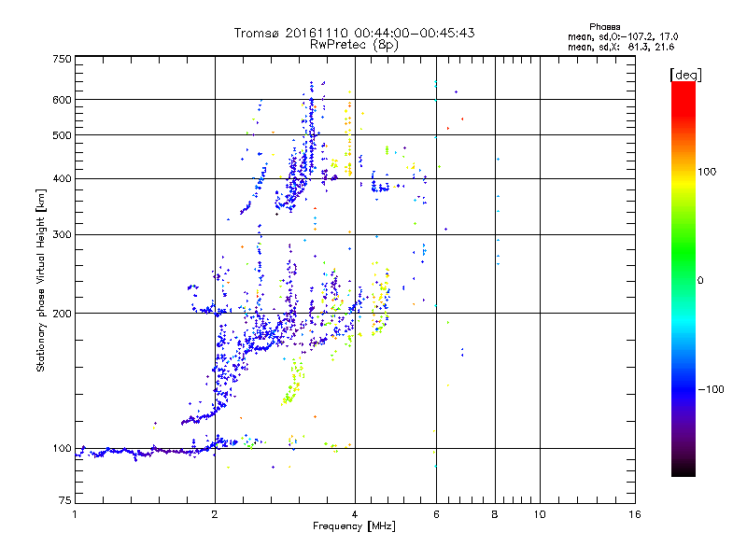
Task: Click the 'RwPretec (8p)' subtitle
Action: tap(354, 45)
